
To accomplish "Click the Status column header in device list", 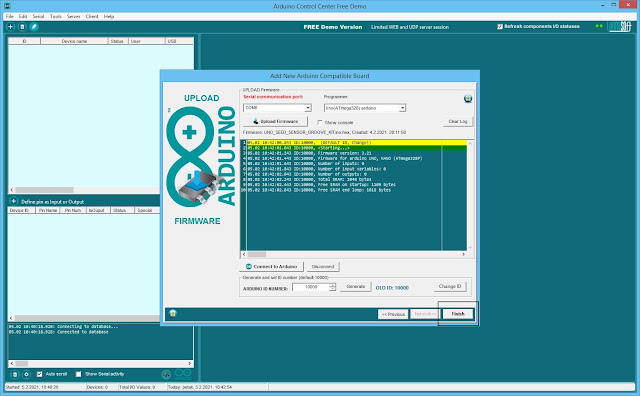I will click(x=117, y=41).
